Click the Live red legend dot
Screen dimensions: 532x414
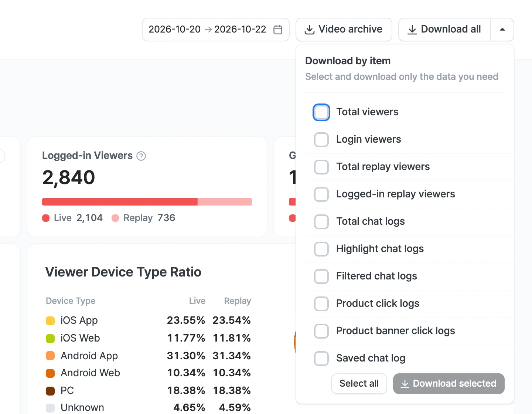[x=46, y=218]
